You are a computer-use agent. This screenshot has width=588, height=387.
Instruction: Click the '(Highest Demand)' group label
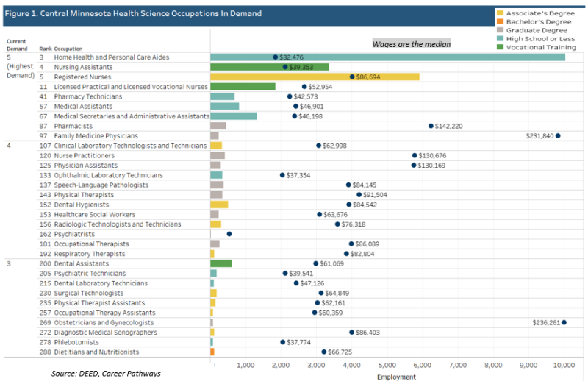21,71
